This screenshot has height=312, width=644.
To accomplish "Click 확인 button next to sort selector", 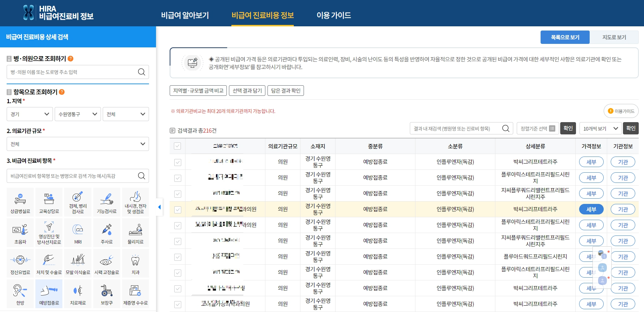I will pyautogui.click(x=568, y=128).
